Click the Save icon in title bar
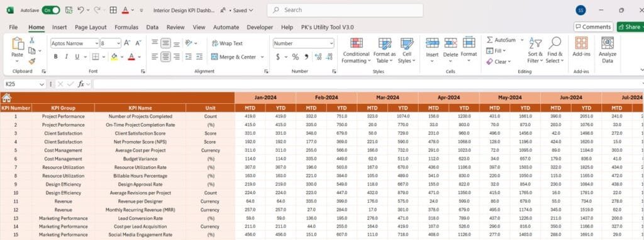Screen dimensions: 644x240 69,10
